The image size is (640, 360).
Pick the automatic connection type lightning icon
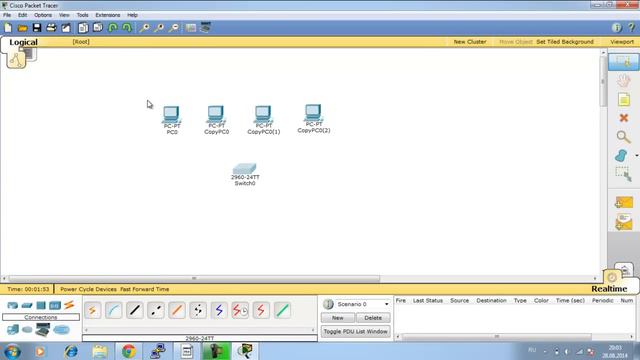93,311
